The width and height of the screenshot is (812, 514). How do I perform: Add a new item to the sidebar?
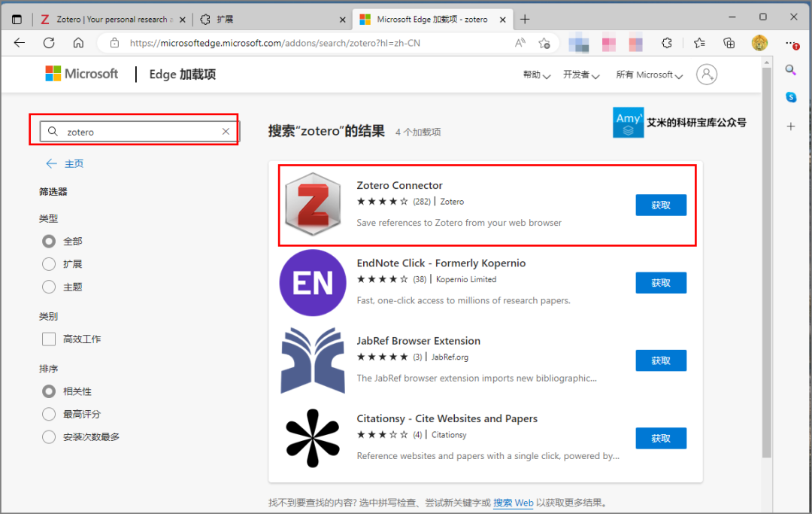791,126
